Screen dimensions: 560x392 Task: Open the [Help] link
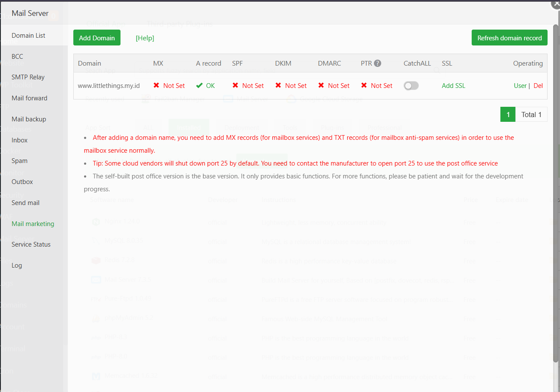pyautogui.click(x=145, y=38)
